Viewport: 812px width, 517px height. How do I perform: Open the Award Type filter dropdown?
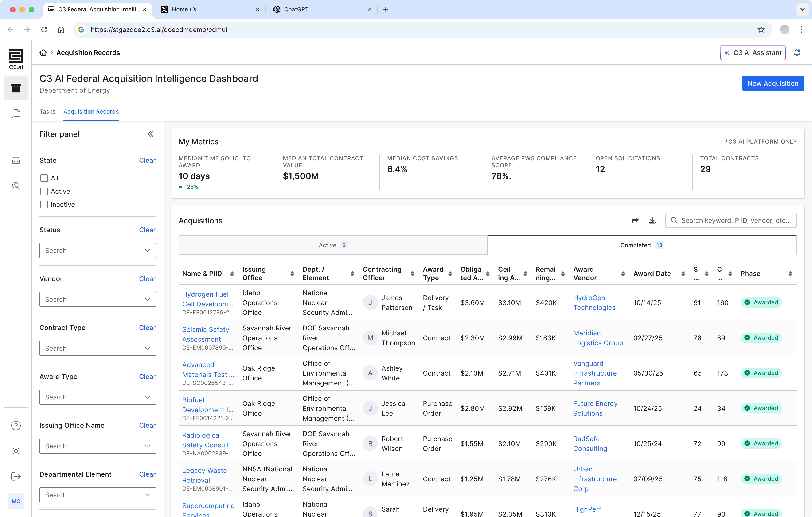click(98, 397)
